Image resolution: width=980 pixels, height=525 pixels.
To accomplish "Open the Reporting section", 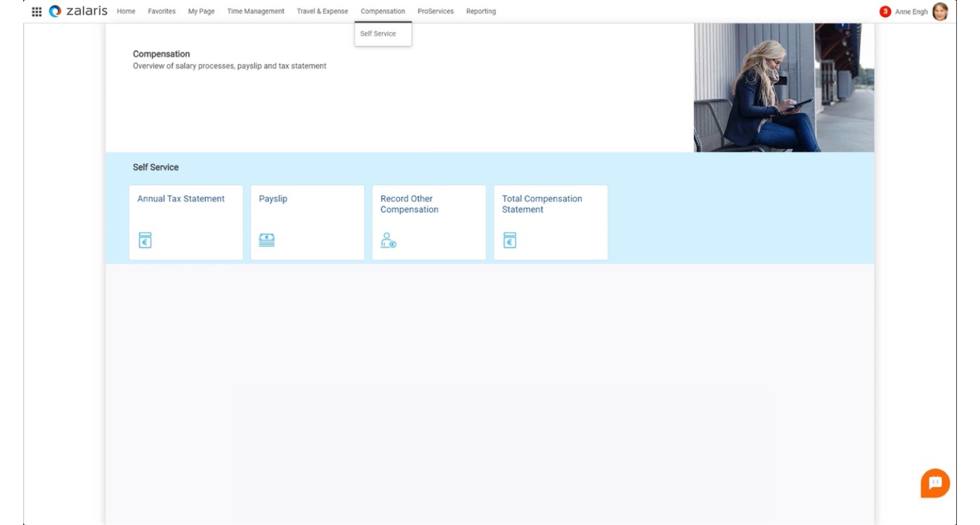I will (x=481, y=10).
